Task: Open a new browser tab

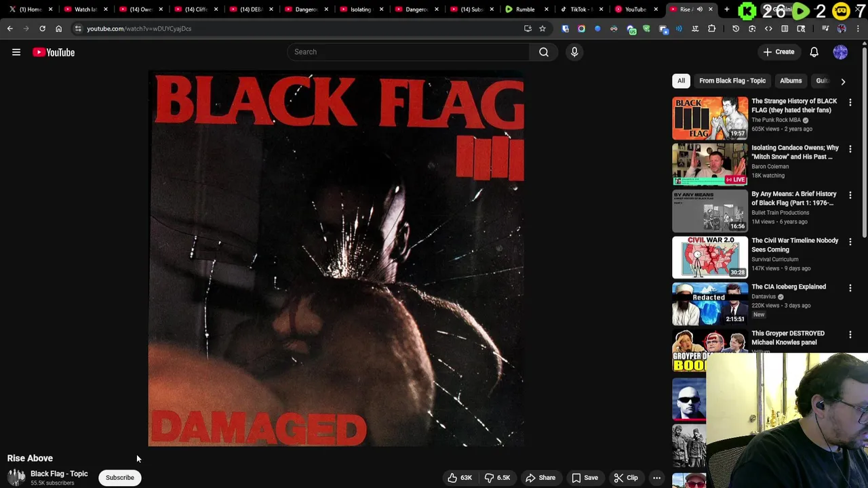Action: [x=727, y=9]
